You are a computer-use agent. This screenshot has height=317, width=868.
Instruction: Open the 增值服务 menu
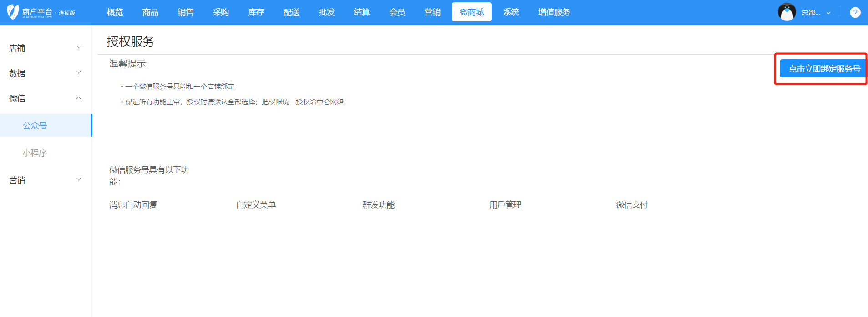(553, 12)
